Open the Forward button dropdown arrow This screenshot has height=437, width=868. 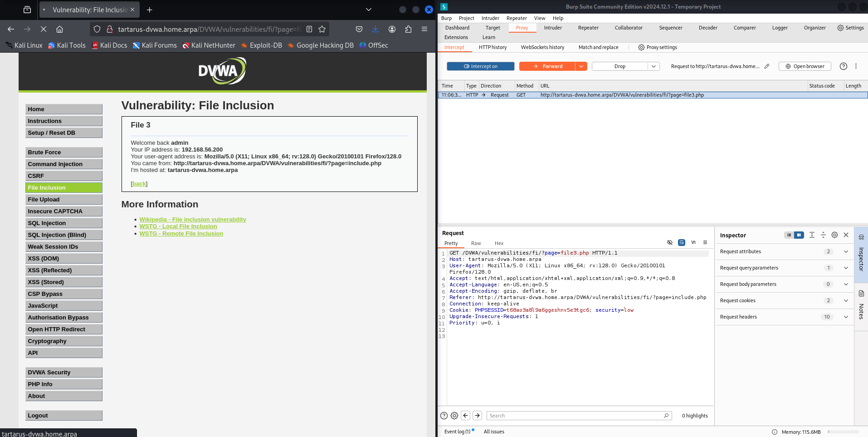click(581, 66)
